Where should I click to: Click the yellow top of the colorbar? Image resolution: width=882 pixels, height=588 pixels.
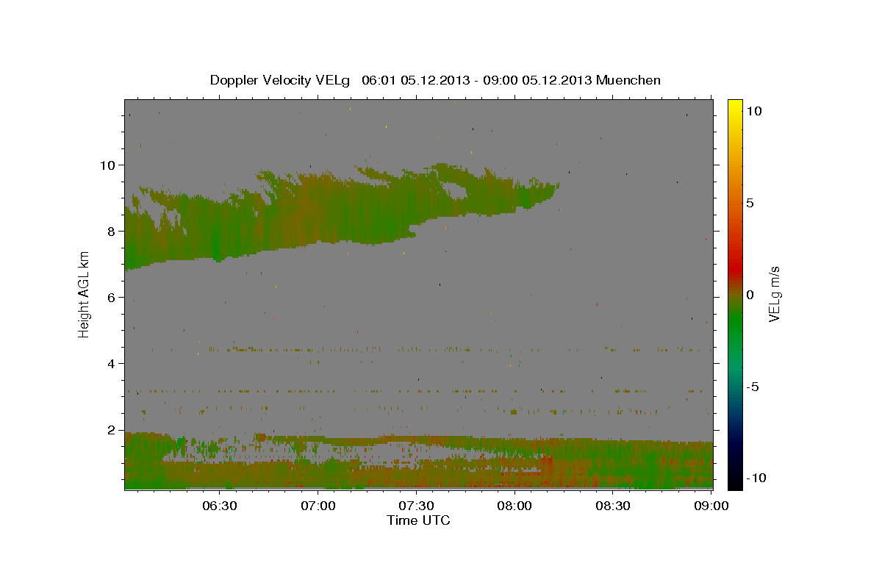pos(734,107)
